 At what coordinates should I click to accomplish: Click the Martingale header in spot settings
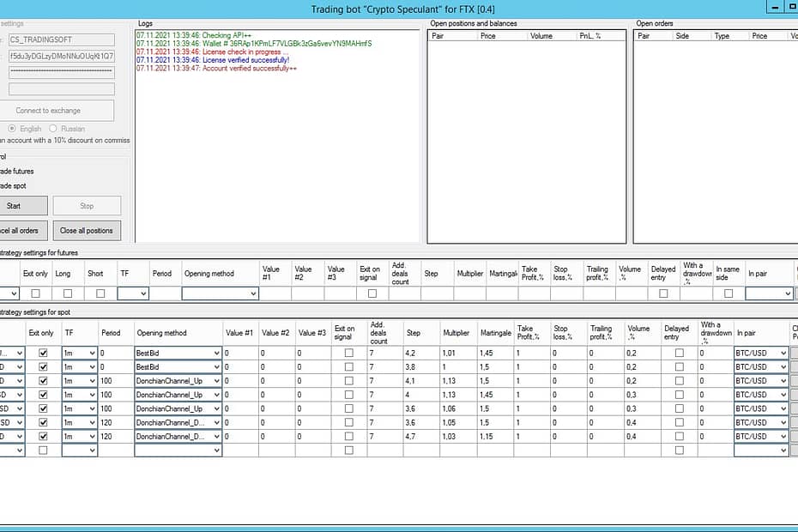click(496, 333)
